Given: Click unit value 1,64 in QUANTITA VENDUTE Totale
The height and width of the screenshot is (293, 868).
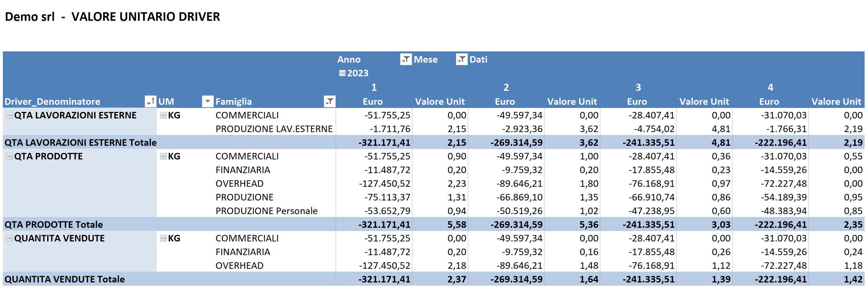Looking at the screenshot, I should pos(589,279).
